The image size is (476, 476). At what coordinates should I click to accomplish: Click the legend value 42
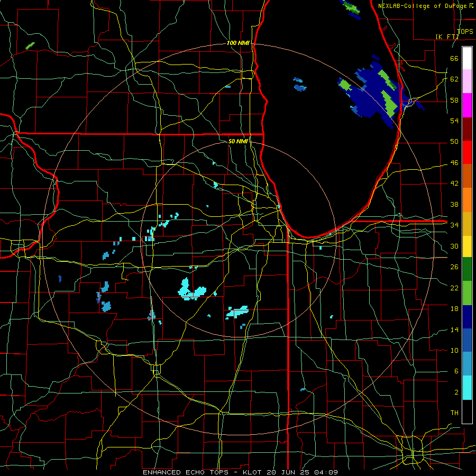pyautogui.click(x=454, y=183)
